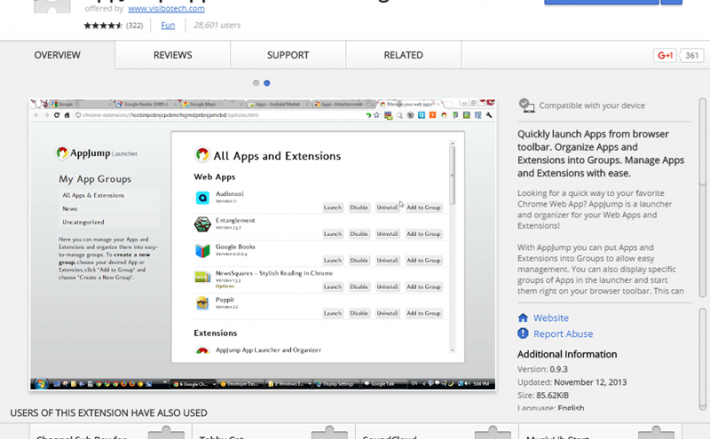Click the logo beside All Apps and Extensions heading

tap(202, 155)
